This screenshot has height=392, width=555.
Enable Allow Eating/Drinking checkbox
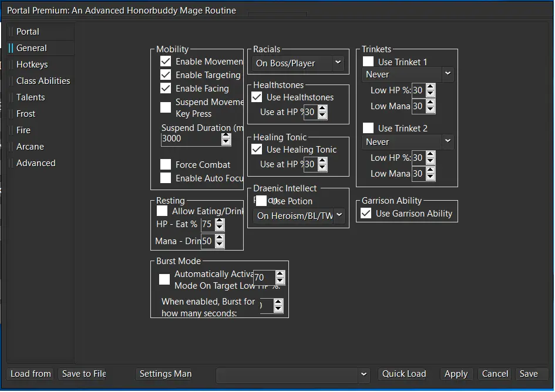click(162, 211)
